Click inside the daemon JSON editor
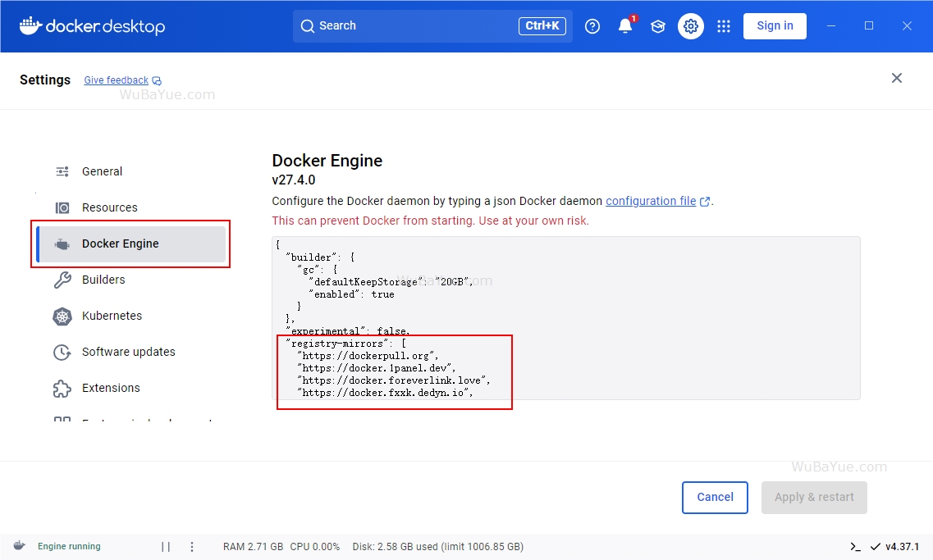933x560 pixels. click(x=566, y=318)
